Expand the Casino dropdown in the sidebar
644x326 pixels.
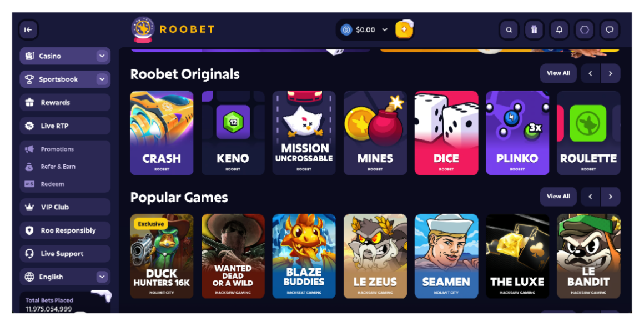pyautogui.click(x=102, y=56)
